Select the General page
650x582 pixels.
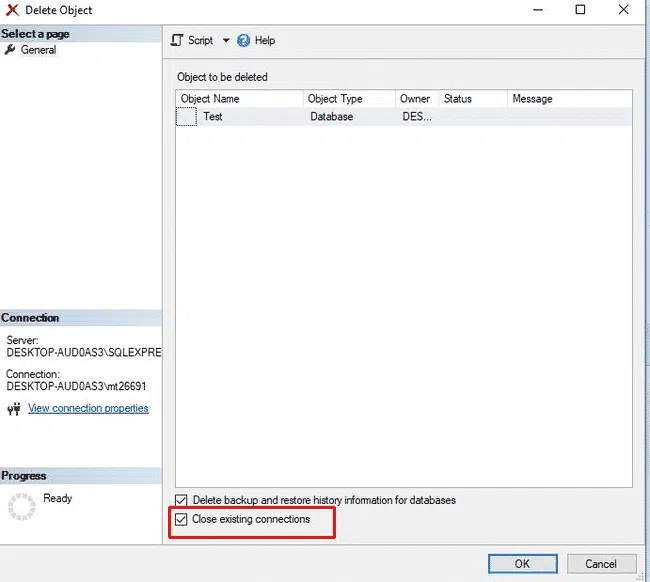38,50
